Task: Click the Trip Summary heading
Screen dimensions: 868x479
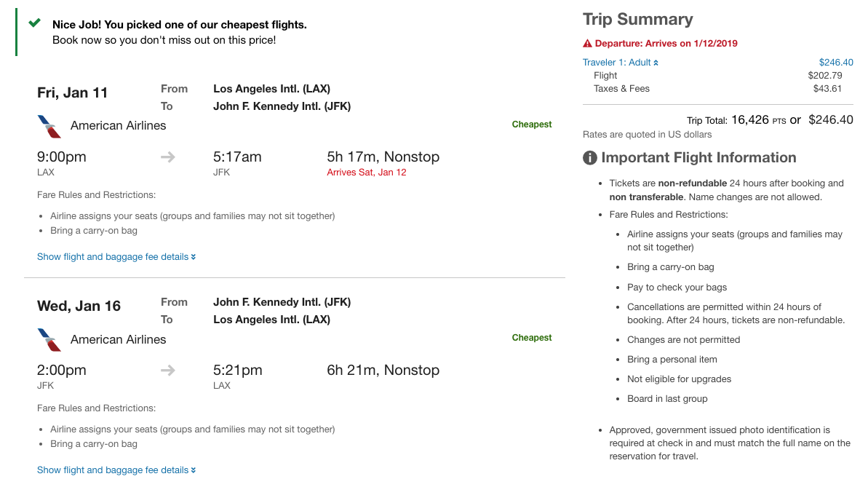Action: (637, 20)
